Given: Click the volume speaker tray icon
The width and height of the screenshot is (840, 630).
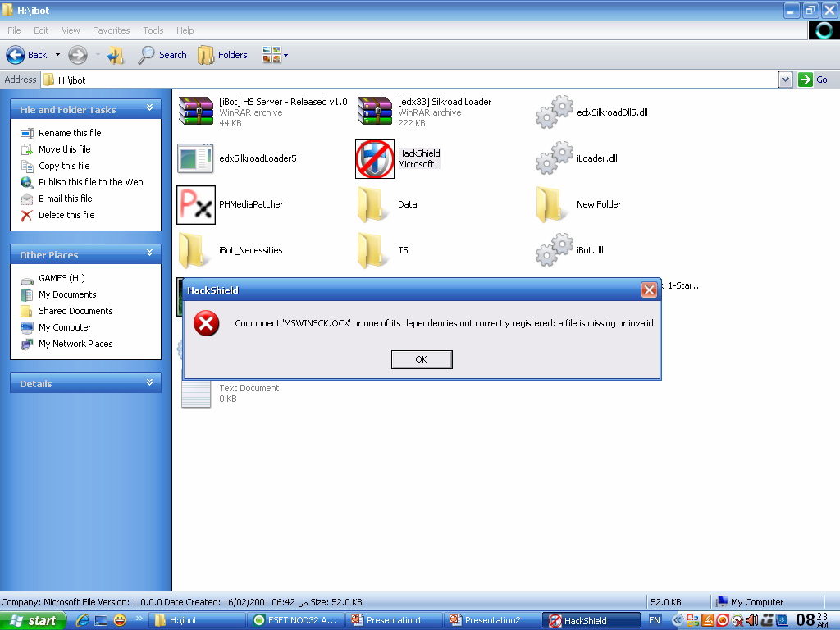Looking at the screenshot, I should click(752, 620).
